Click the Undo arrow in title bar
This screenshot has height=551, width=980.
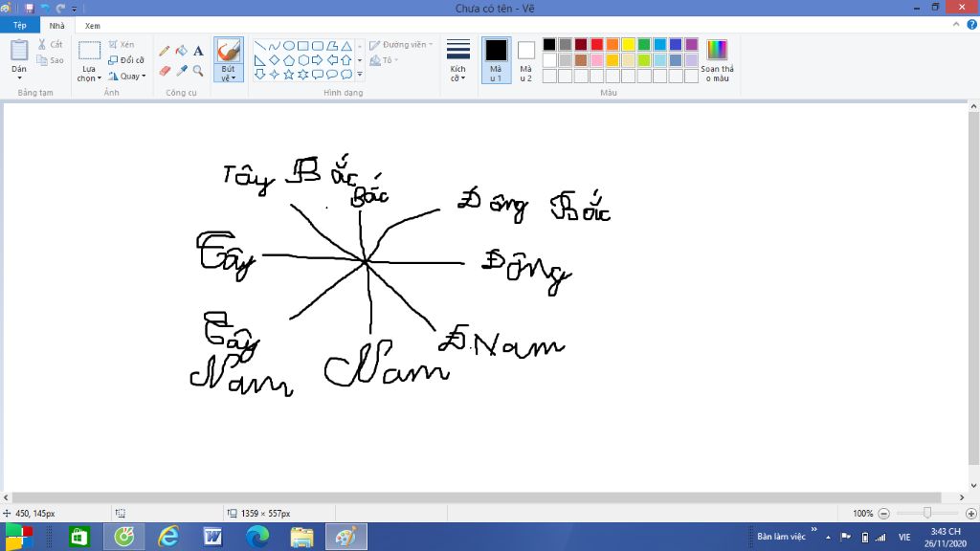pos(45,8)
